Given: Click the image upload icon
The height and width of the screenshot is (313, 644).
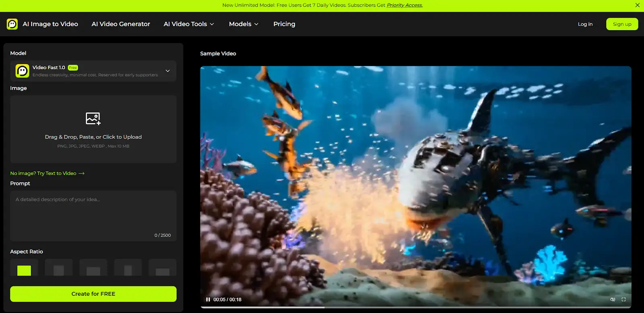Looking at the screenshot, I should tap(93, 119).
